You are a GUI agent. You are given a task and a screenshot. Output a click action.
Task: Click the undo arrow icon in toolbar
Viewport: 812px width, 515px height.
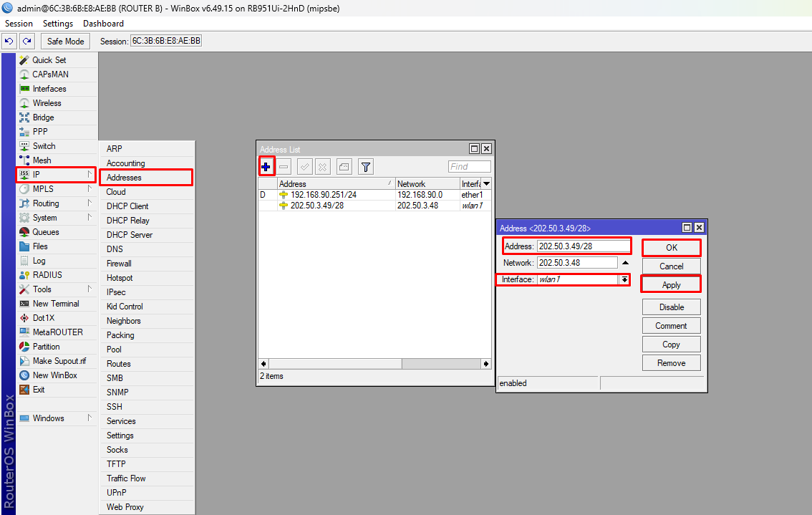(x=9, y=41)
